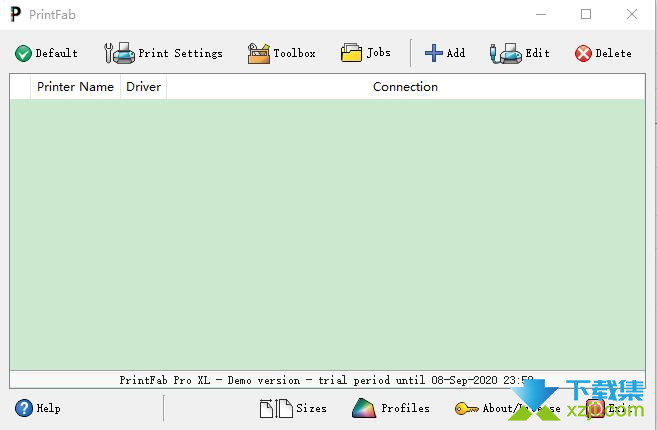Open Print Settings
The height and width of the screenshot is (430, 657).
point(163,53)
